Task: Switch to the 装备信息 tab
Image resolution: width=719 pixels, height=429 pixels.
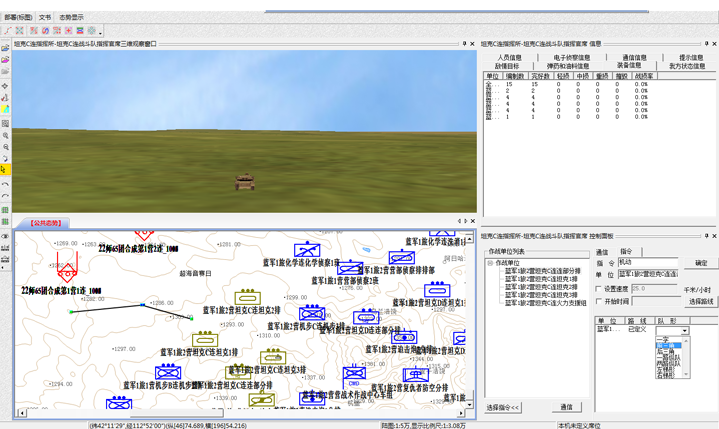Action: coord(629,66)
